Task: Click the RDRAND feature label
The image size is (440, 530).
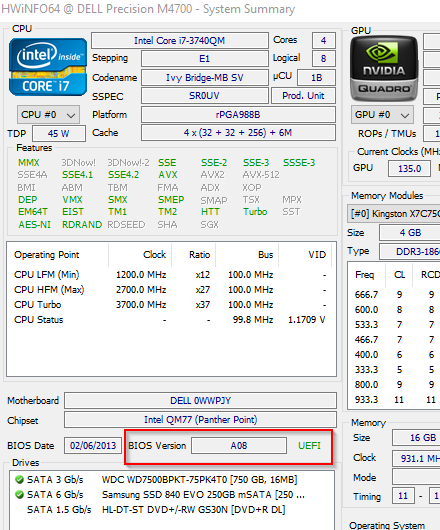Action: 82,225
